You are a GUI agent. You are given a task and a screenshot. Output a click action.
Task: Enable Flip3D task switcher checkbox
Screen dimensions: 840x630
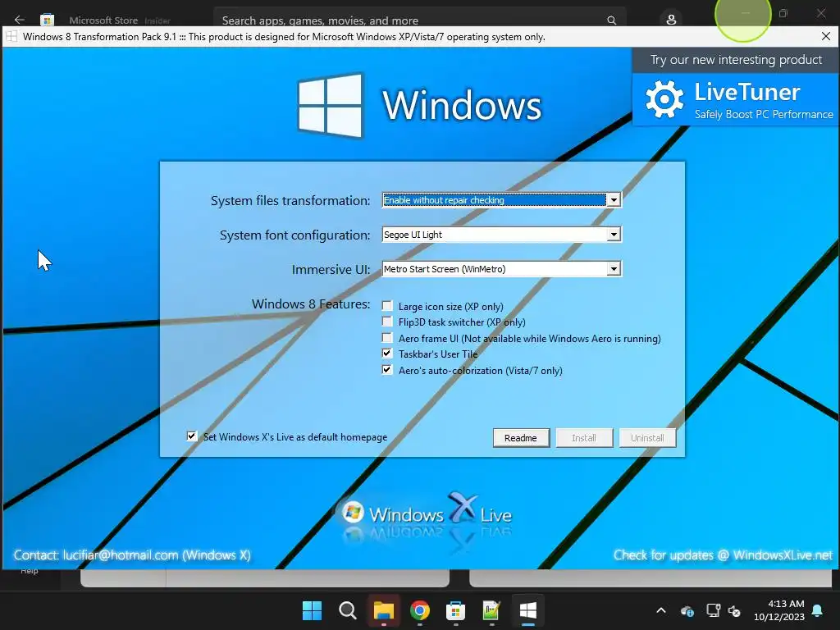click(x=387, y=322)
